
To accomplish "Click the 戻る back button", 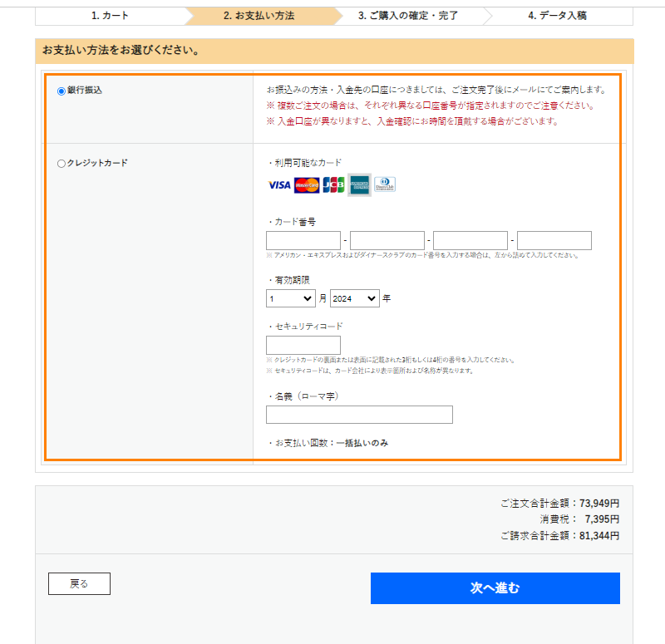I will (79, 584).
